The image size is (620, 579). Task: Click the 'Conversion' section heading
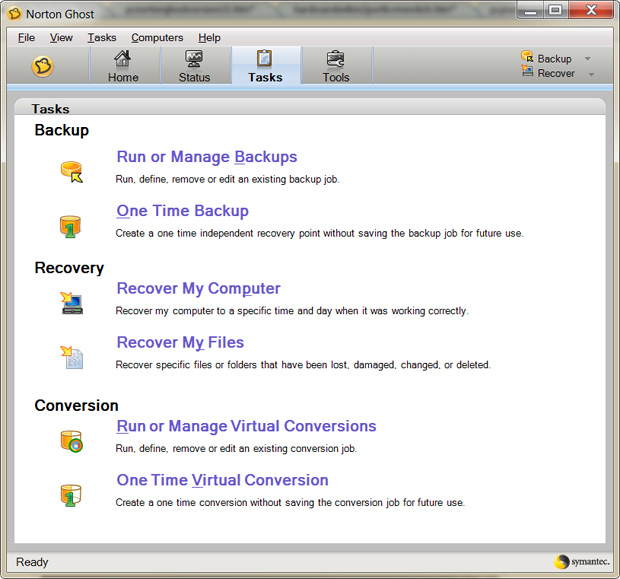pyautogui.click(x=76, y=405)
